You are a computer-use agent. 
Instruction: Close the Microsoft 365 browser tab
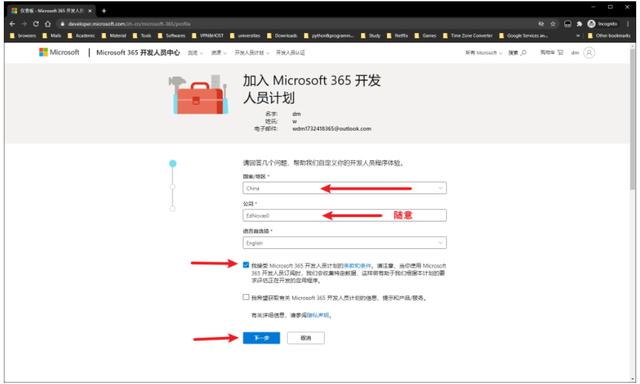(x=90, y=11)
